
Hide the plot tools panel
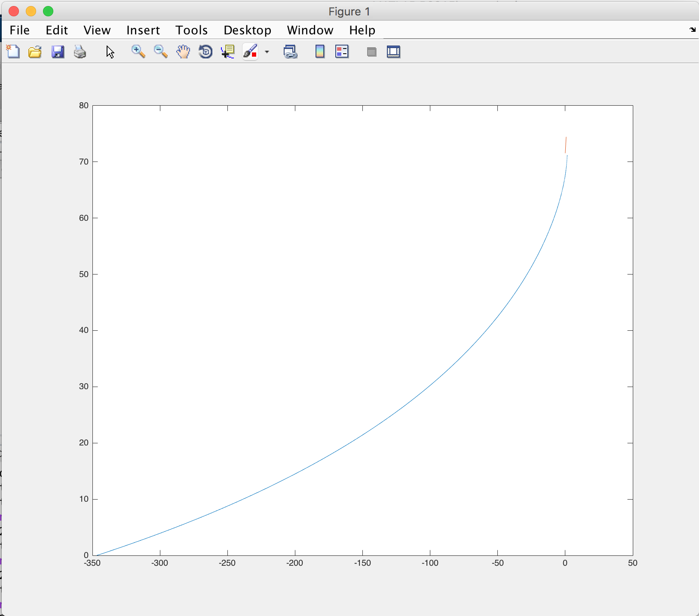click(x=371, y=52)
